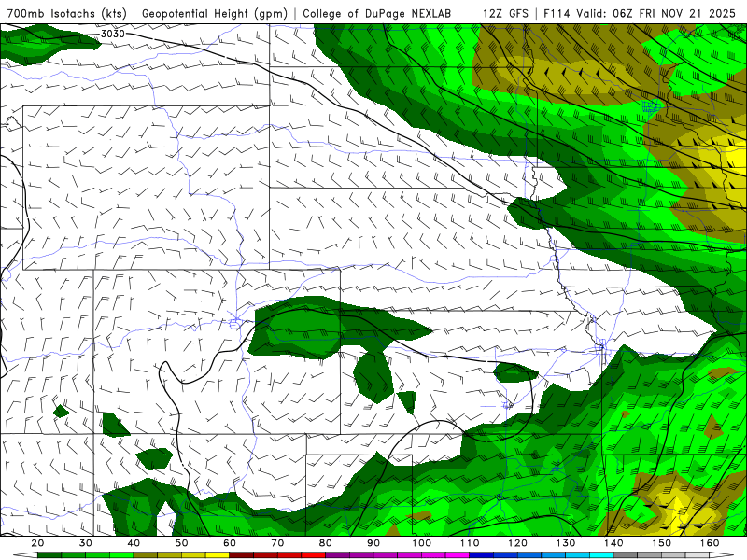Click the "College of DuPage NEXLAB" label
Viewport: 747px width, 560px height.
pos(377,14)
